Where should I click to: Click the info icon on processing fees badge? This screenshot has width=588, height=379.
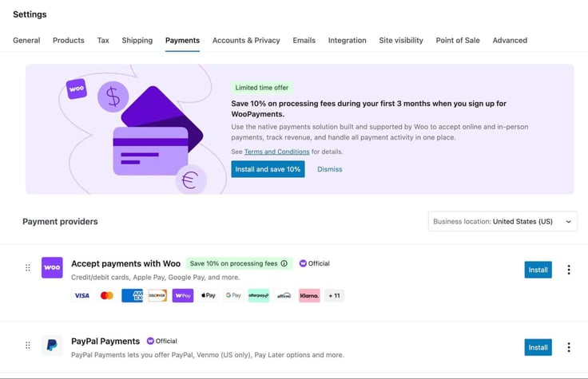coord(284,263)
